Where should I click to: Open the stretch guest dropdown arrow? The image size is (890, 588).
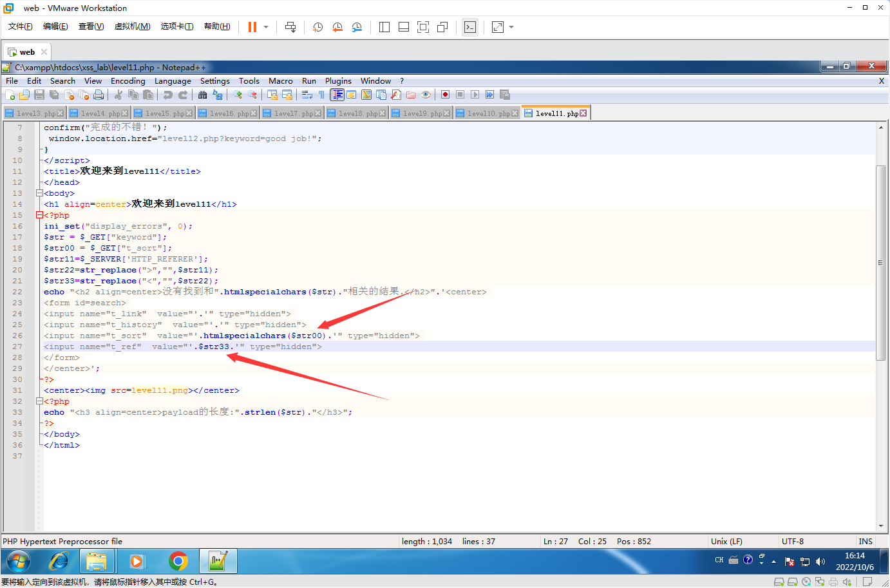pyautogui.click(x=511, y=27)
